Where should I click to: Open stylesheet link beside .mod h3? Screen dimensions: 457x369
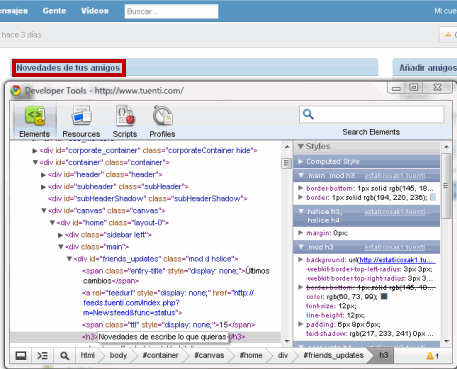[x=398, y=247]
